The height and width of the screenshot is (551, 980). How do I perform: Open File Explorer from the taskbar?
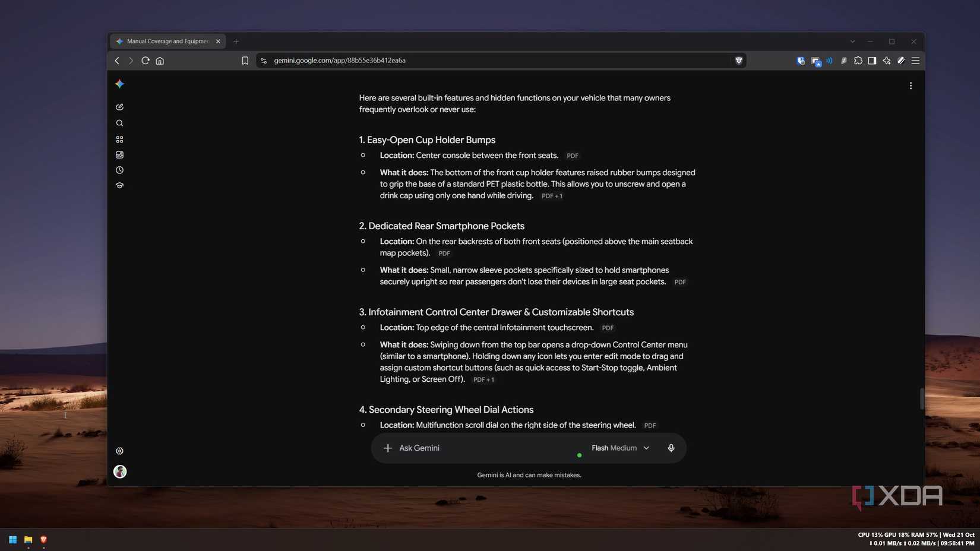point(28,539)
